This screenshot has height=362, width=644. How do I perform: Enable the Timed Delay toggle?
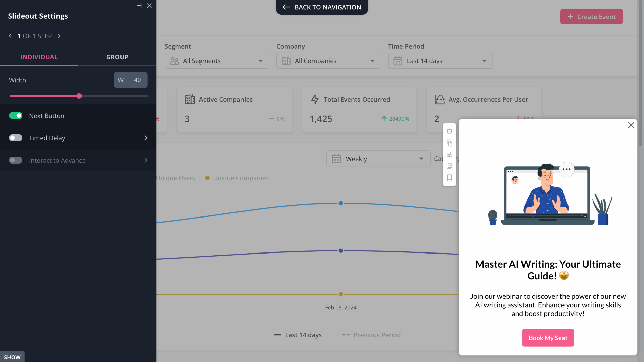click(x=16, y=138)
